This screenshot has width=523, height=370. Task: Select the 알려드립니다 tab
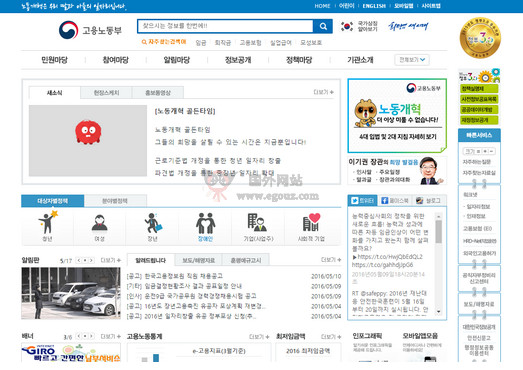click(x=150, y=260)
